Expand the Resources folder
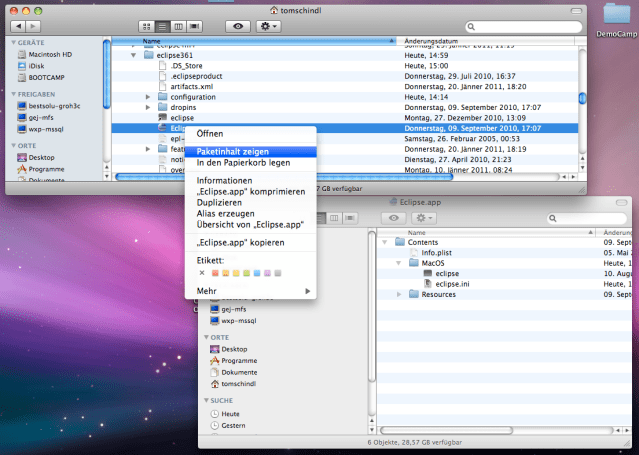 tap(400, 294)
